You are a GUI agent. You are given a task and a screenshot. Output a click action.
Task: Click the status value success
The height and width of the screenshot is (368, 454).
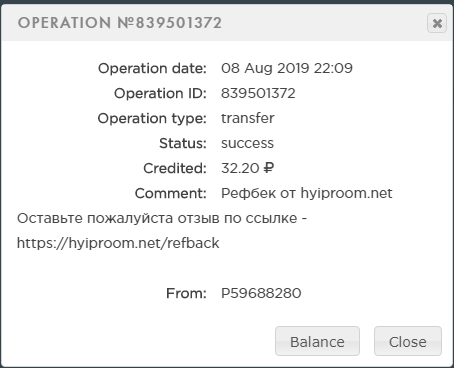click(247, 143)
